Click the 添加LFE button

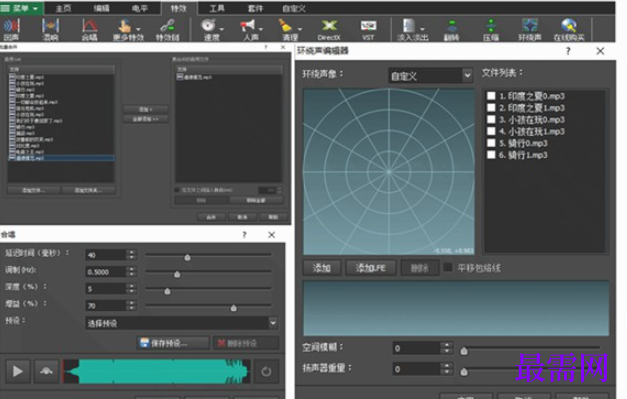pos(371,268)
